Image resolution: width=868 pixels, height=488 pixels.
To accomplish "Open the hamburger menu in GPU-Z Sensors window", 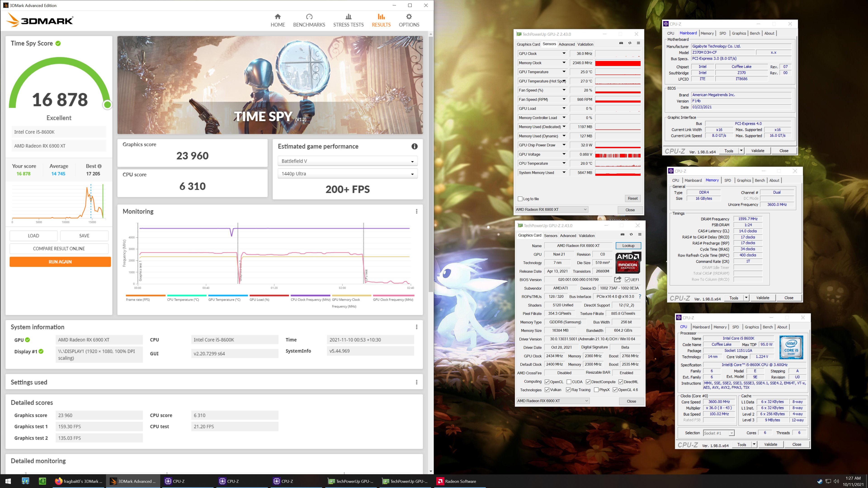I will [x=638, y=43].
